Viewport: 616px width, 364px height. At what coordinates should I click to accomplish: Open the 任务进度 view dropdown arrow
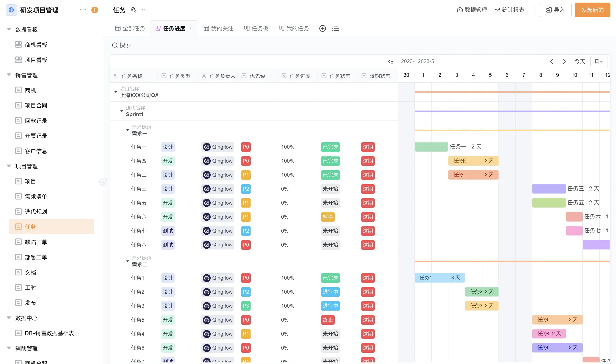[191, 28]
